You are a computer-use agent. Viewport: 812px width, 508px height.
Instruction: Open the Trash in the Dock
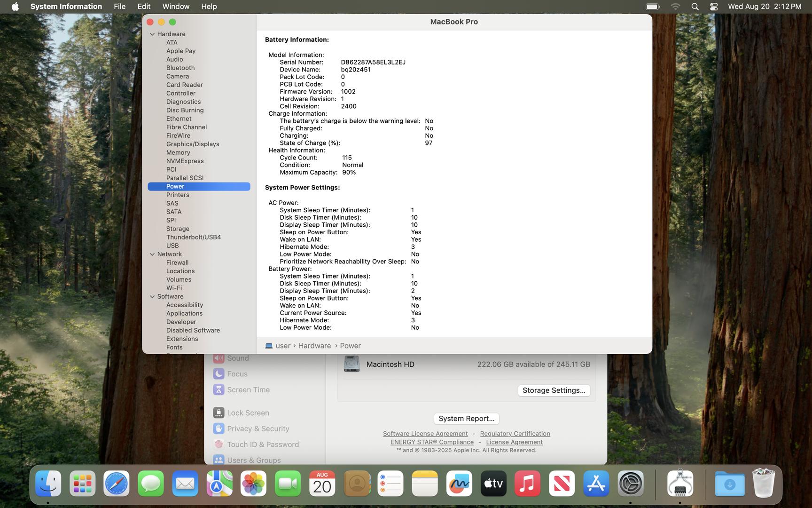pos(764,484)
